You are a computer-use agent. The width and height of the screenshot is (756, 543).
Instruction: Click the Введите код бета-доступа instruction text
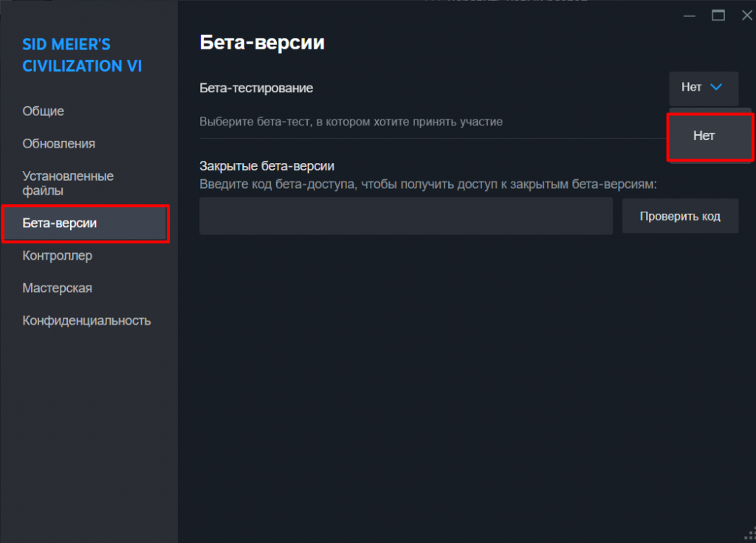[x=428, y=184]
